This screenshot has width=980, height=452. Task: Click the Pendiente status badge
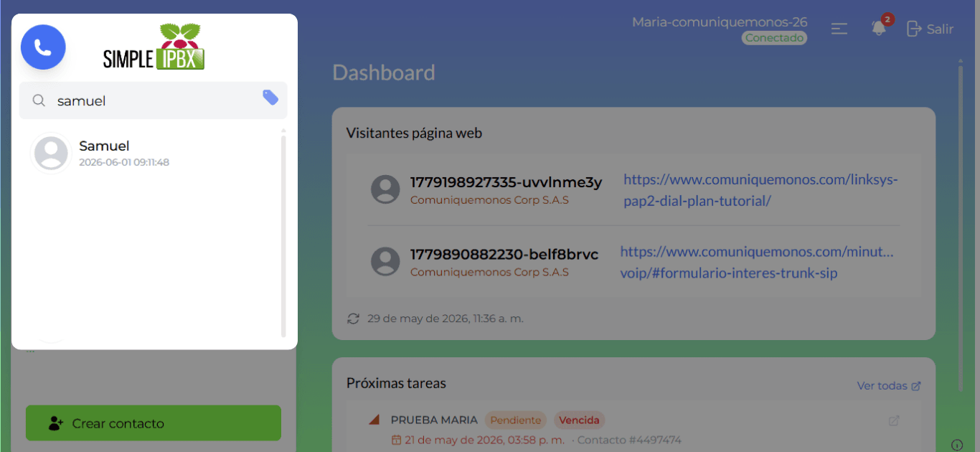(515, 420)
